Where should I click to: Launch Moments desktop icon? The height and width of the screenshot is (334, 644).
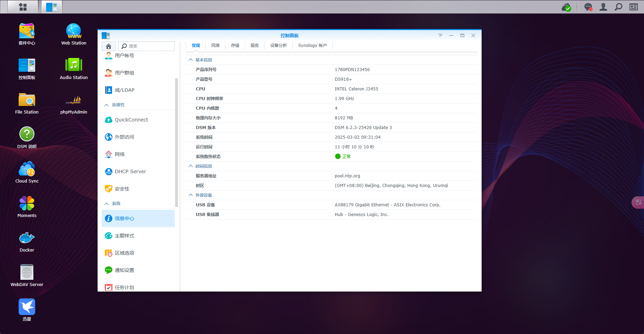[x=27, y=207]
